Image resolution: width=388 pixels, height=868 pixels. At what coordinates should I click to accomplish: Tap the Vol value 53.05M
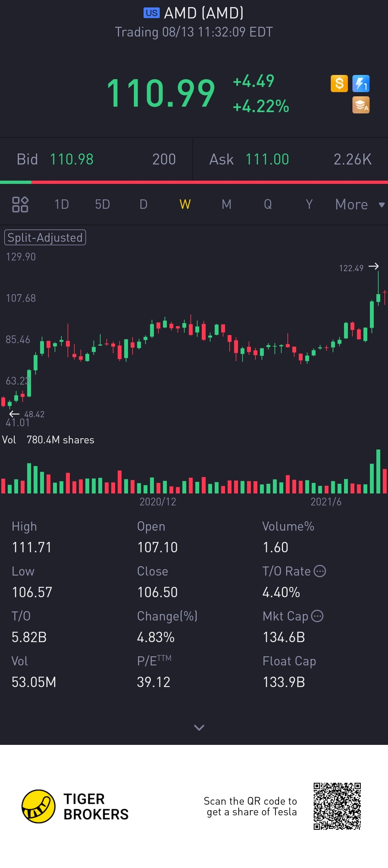pos(34,682)
